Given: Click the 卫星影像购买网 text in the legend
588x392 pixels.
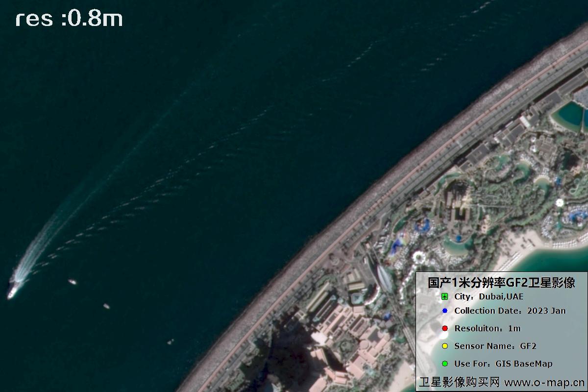Looking at the screenshot, I should [x=459, y=382].
